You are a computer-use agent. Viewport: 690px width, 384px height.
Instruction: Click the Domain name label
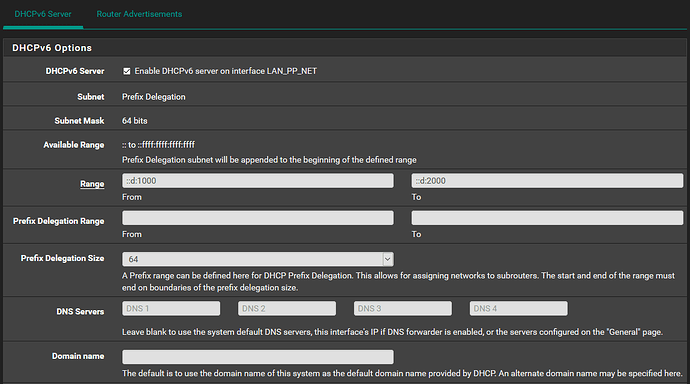[x=78, y=356]
